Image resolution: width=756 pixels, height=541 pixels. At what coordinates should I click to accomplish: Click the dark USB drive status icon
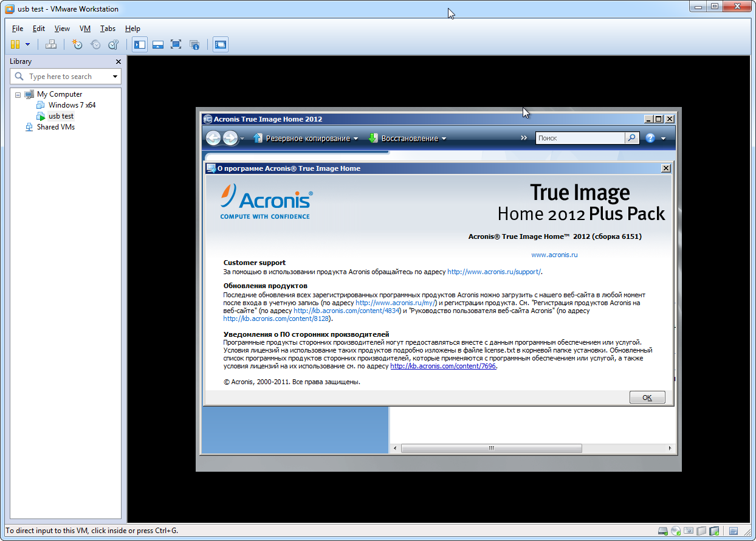[714, 531]
